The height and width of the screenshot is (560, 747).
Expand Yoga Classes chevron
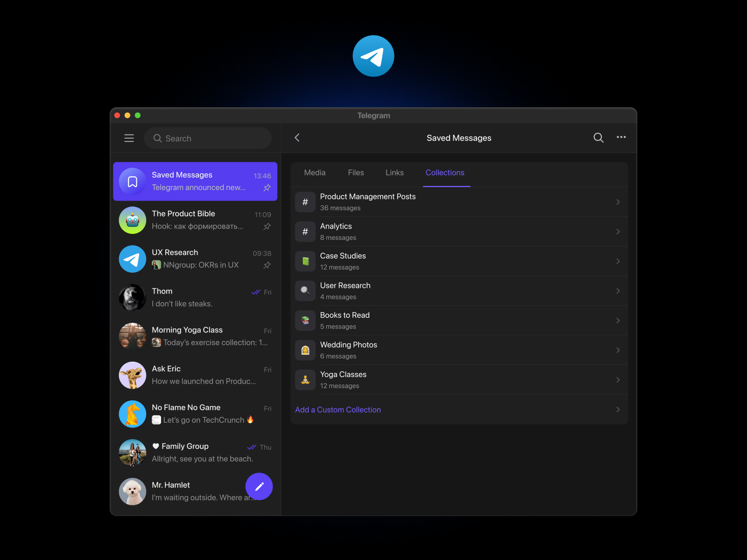618,380
